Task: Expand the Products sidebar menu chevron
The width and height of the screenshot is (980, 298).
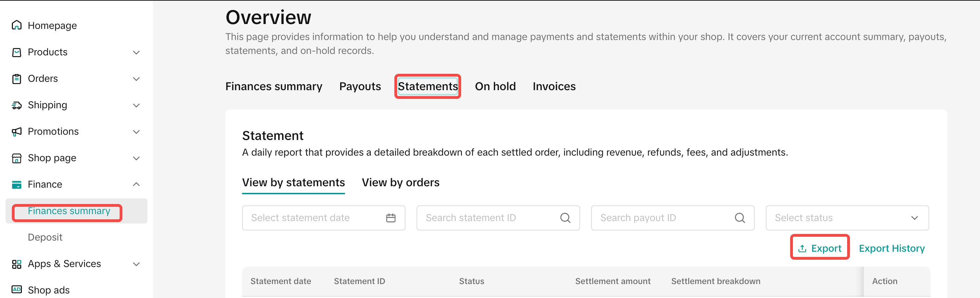Action: 136,53
